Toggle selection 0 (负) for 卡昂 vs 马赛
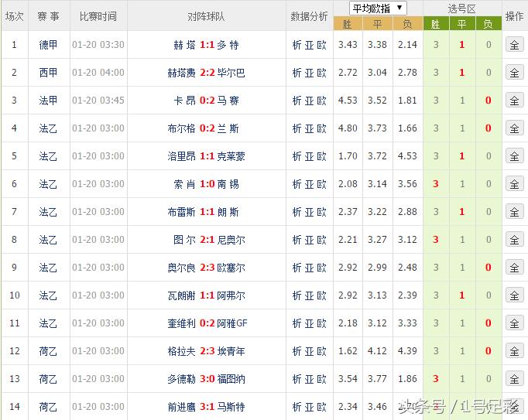Image resolution: width=528 pixels, height=420 pixels. 489,101
